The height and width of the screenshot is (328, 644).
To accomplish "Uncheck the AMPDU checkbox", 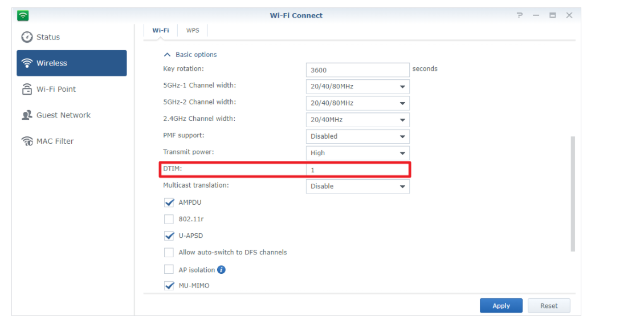I will (169, 203).
